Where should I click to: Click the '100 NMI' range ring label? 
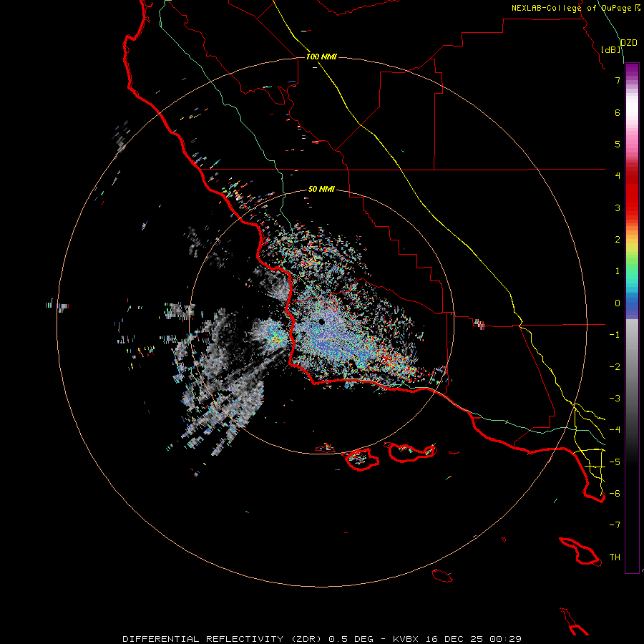(x=321, y=57)
